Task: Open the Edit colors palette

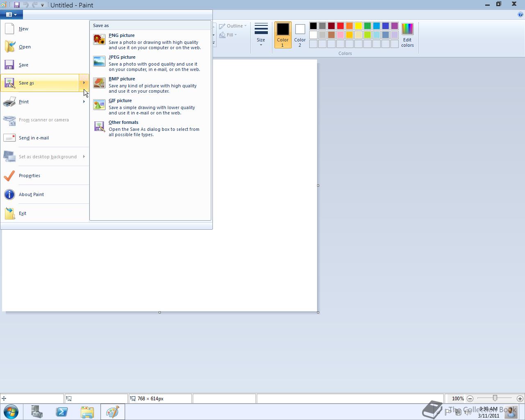Action: 407,35
